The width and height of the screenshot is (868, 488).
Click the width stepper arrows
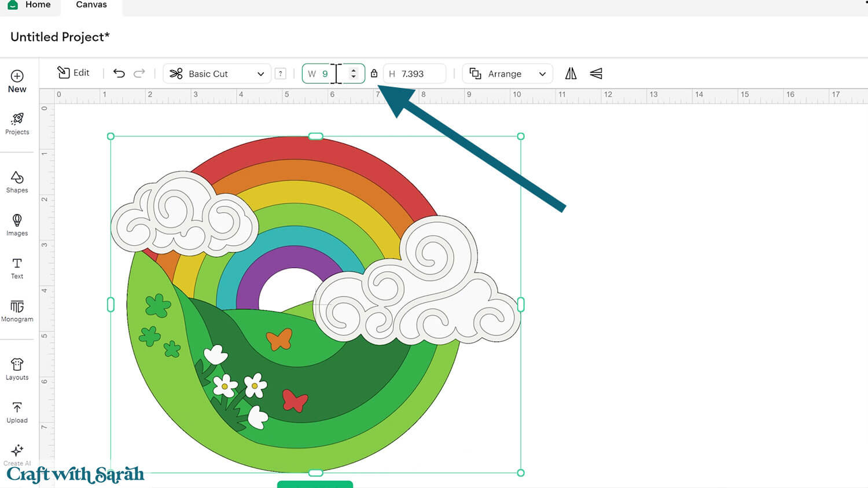pos(354,73)
